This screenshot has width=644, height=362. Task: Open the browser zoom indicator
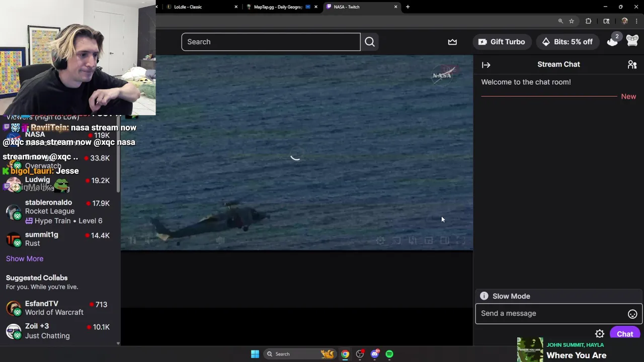pyautogui.click(x=560, y=21)
